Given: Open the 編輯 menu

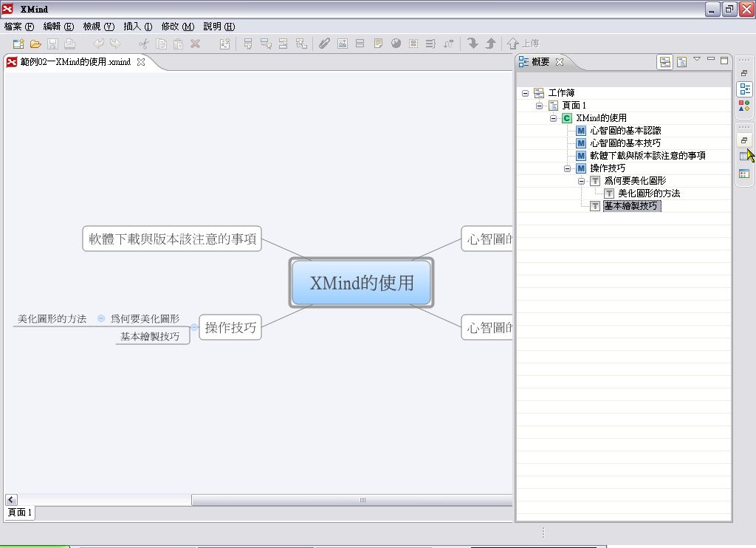Looking at the screenshot, I should pos(58,27).
